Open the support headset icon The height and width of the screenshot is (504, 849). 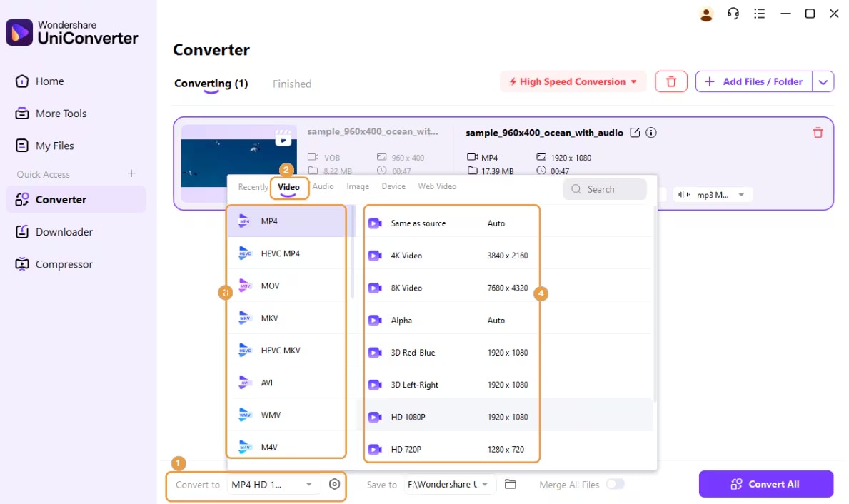733,14
